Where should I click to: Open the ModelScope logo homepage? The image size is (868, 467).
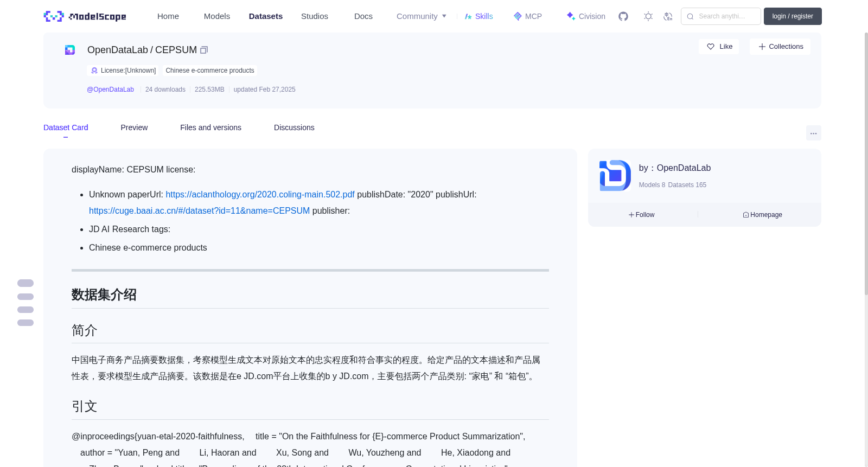85,16
